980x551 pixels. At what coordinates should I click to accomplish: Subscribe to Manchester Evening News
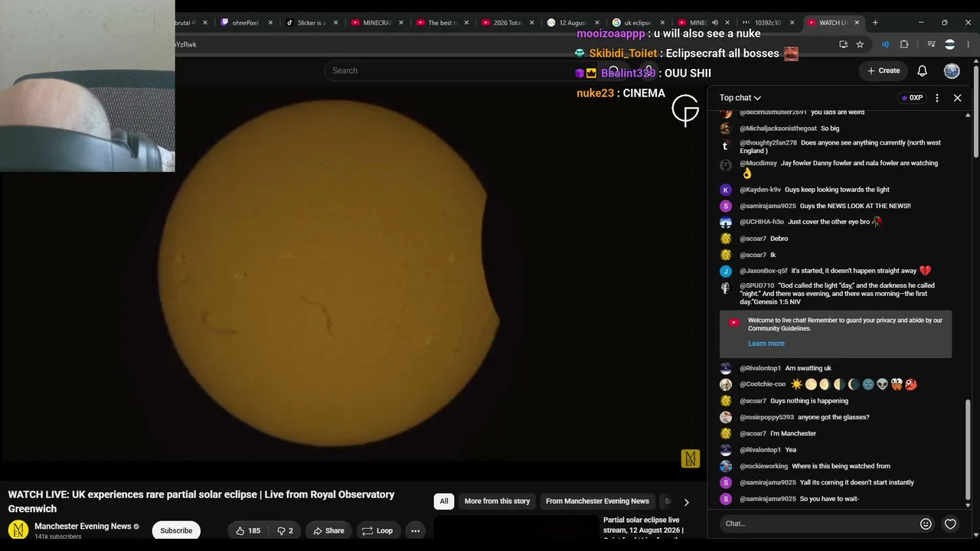pos(176,530)
